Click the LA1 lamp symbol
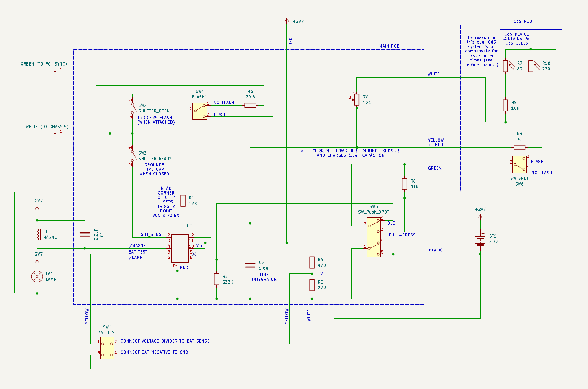The width and height of the screenshot is (588, 389). [37, 277]
